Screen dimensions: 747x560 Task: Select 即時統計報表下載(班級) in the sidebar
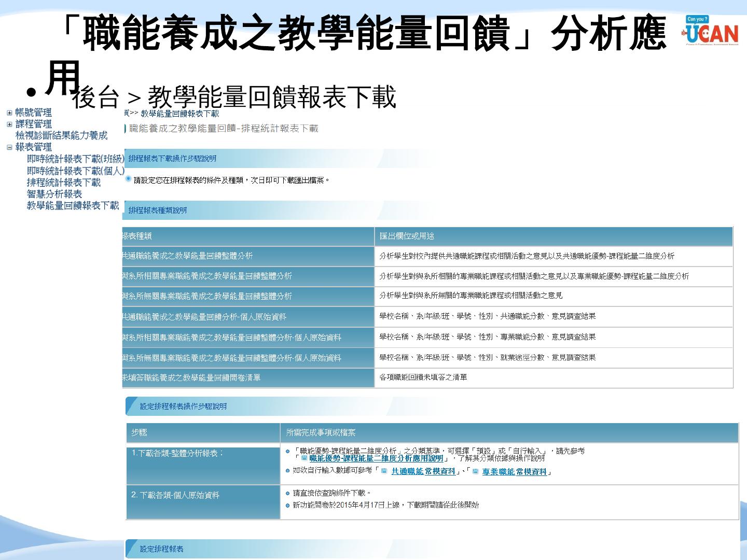click(x=75, y=159)
